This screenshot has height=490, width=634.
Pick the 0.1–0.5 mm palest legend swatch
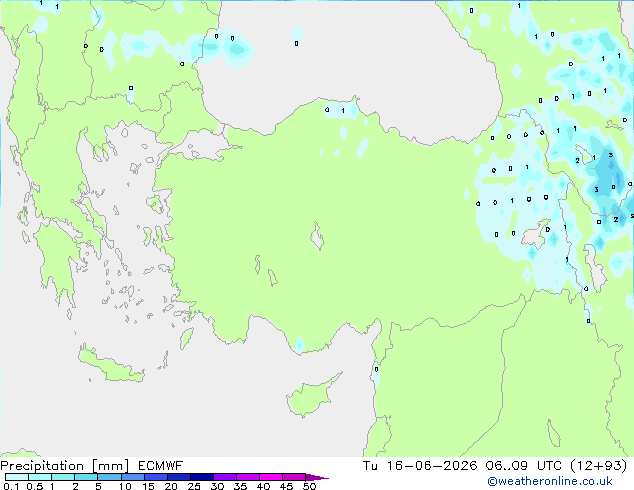tap(17, 477)
